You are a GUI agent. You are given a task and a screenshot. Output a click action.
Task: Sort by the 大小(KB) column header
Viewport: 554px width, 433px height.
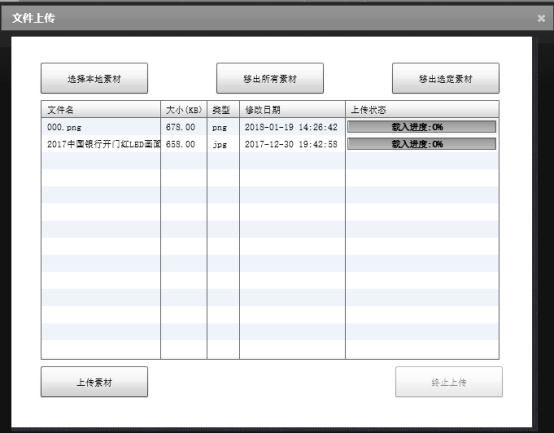click(184, 109)
